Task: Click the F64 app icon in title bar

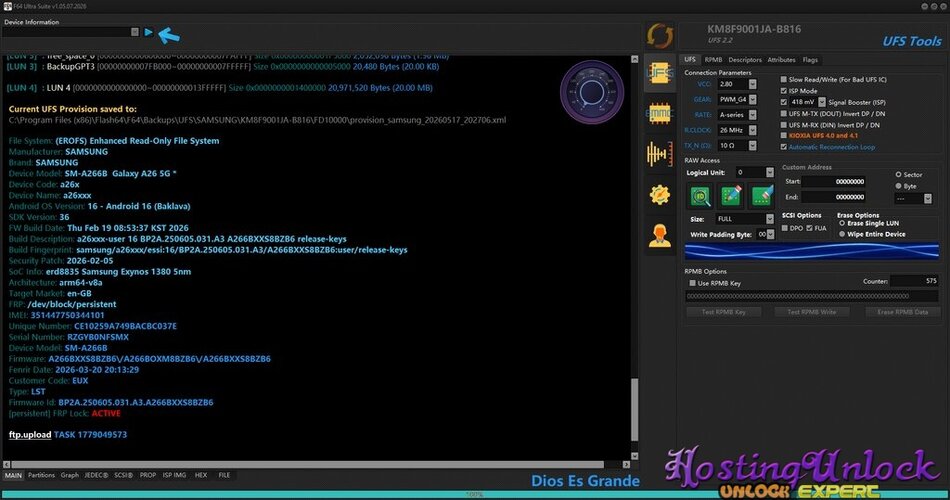Action: point(7,6)
